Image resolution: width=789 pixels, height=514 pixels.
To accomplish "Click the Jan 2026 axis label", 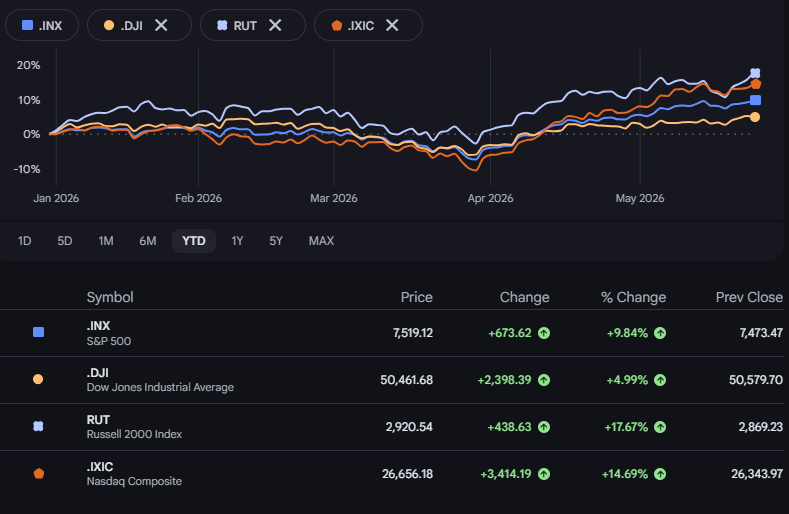I will [56, 198].
